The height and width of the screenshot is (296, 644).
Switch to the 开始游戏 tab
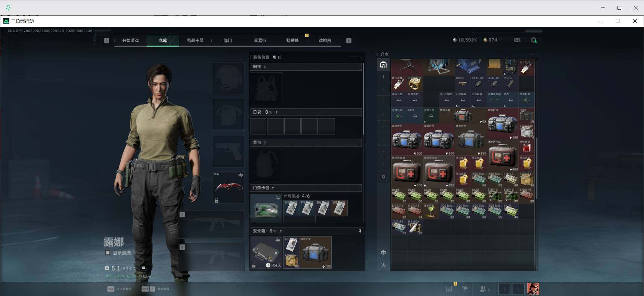tap(130, 40)
